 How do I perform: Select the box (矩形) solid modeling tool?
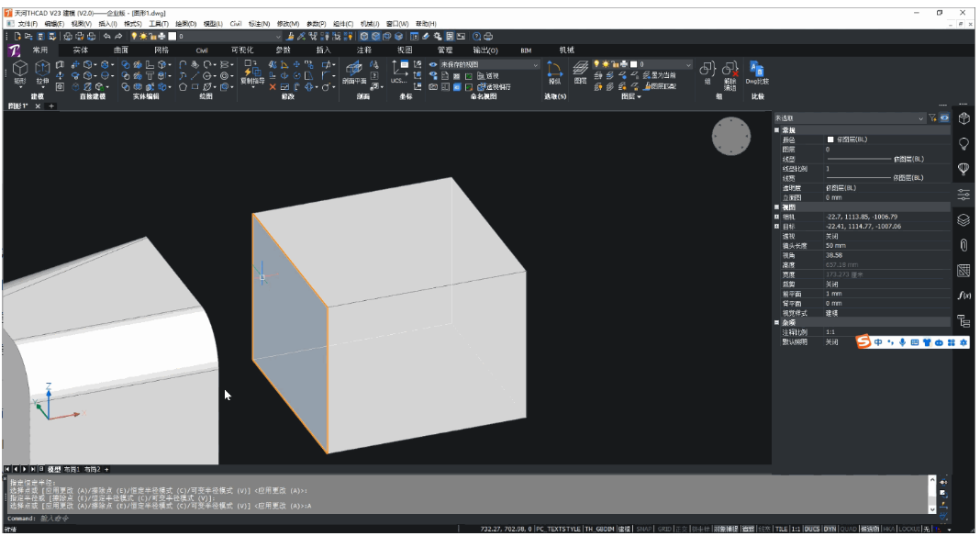coord(20,73)
